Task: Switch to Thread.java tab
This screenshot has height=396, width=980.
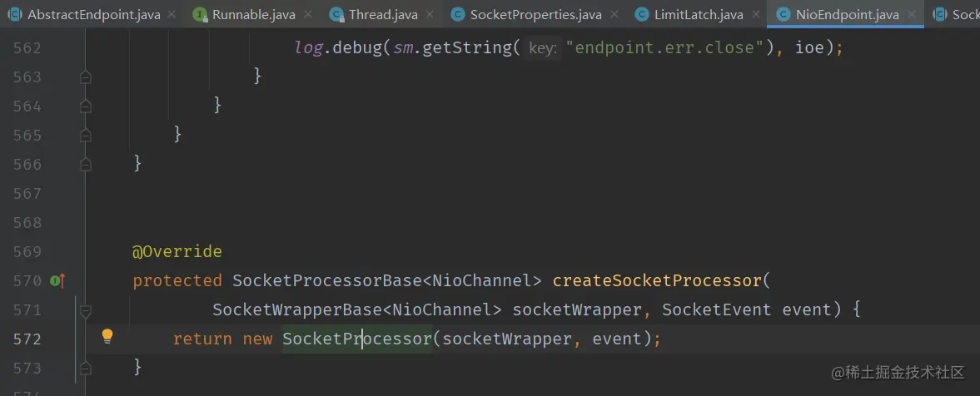Action: pos(382,14)
